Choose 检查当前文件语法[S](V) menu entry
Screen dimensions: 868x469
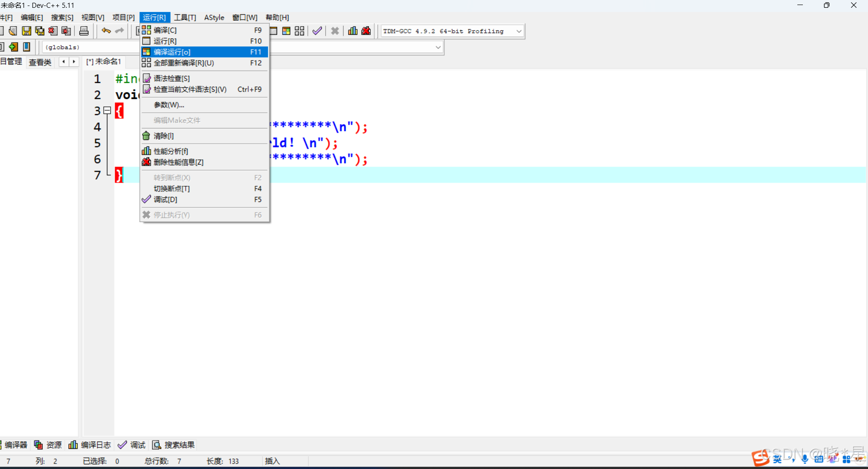tap(204, 89)
